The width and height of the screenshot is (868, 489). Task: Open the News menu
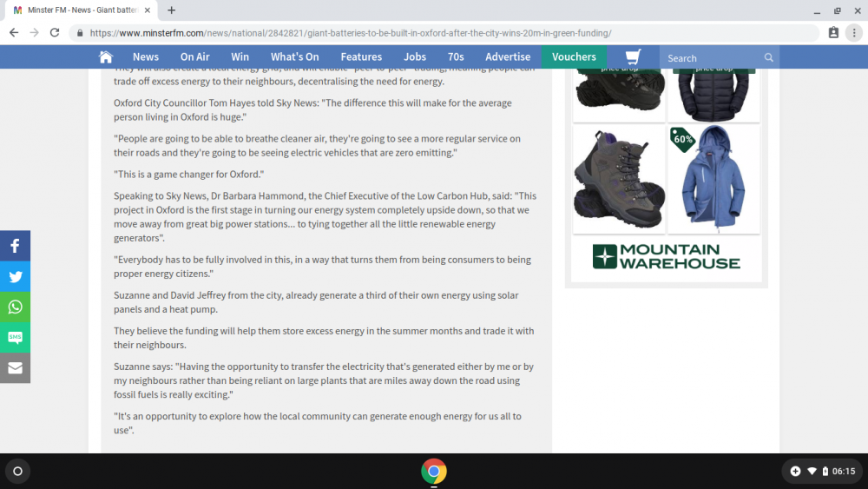click(x=146, y=57)
